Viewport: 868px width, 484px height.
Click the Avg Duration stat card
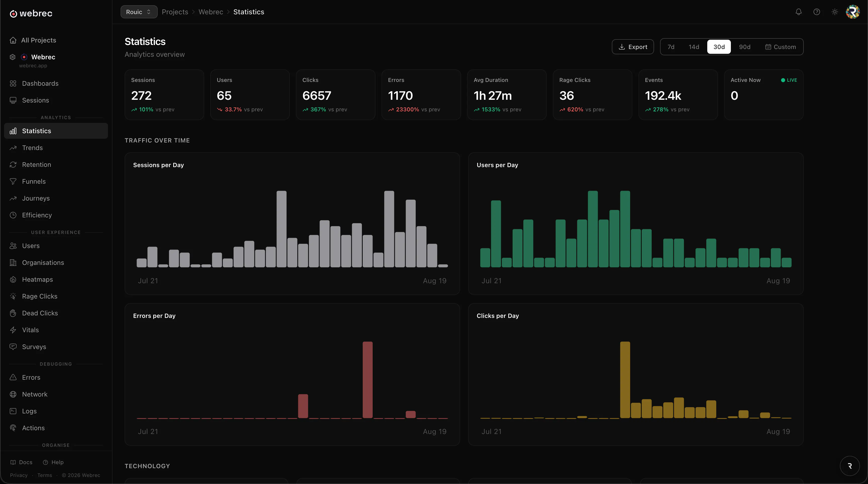point(507,95)
